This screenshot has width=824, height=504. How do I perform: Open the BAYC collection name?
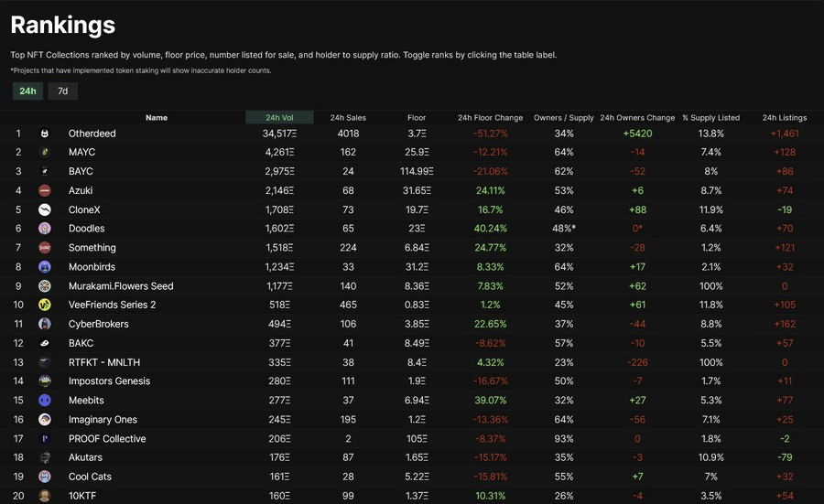(81, 171)
